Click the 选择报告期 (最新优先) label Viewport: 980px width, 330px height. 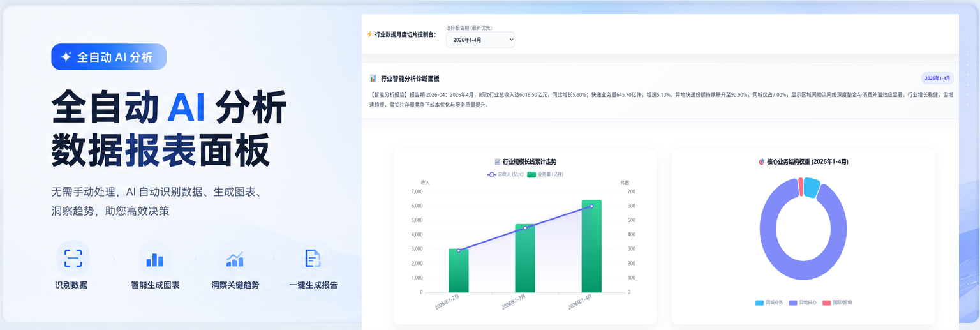(469, 27)
